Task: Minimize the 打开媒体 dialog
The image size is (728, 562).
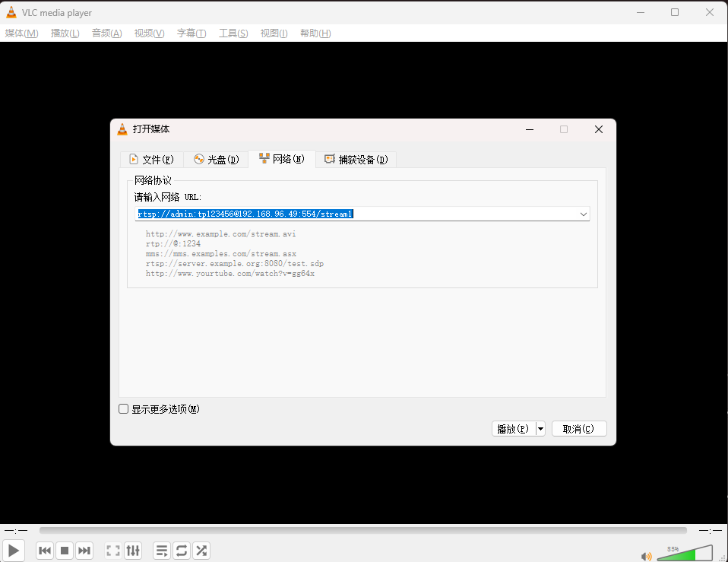Action: [x=530, y=129]
